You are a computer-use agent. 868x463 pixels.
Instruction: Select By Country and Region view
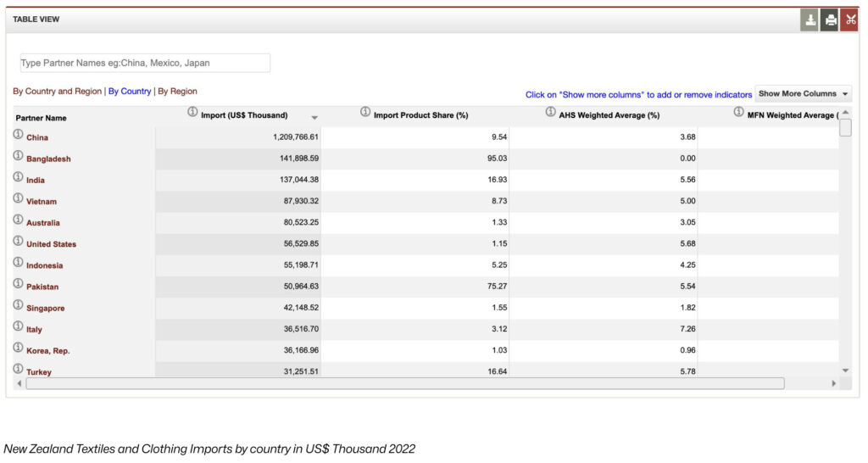57,92
